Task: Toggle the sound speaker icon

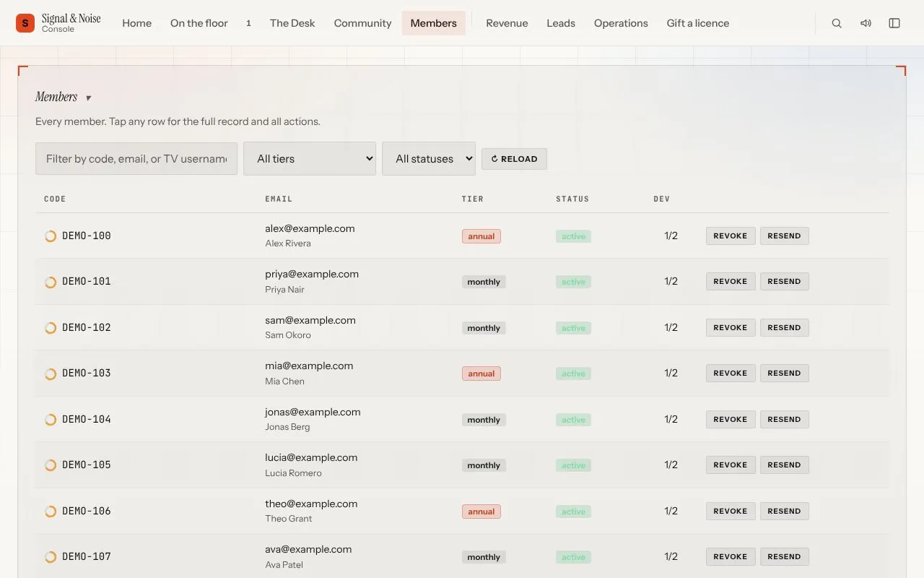Action: coord(866,23)
